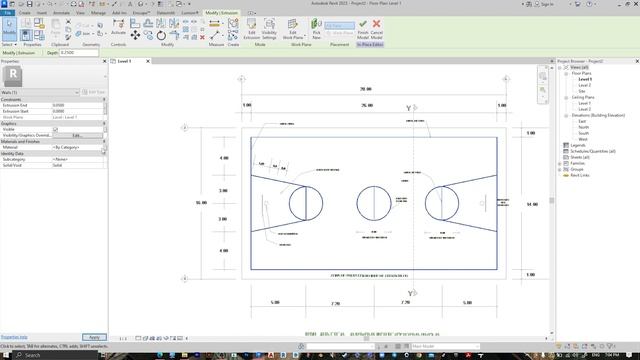Open Level 2 floor plan in browser
Screen dimensions: 640x360
[x=584, y=85]
